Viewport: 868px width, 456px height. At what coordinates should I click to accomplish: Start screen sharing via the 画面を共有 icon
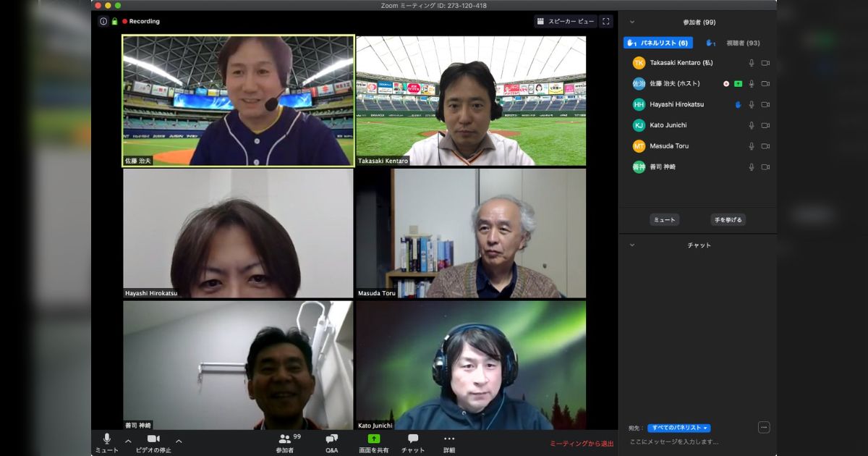tap(374, 438)
